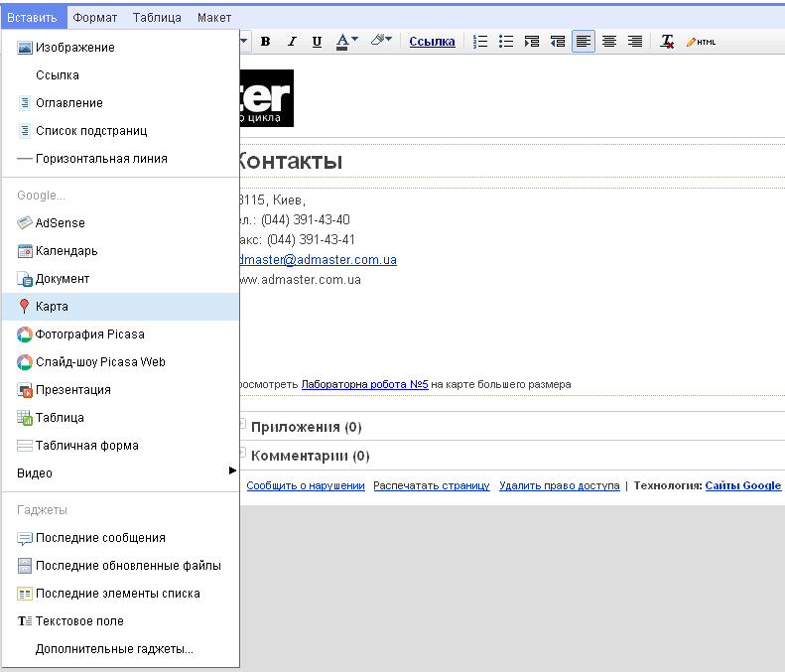Open HTML editor
This screenshot has height=672, width=785.
pyautogui.click(x=701, y=42)
